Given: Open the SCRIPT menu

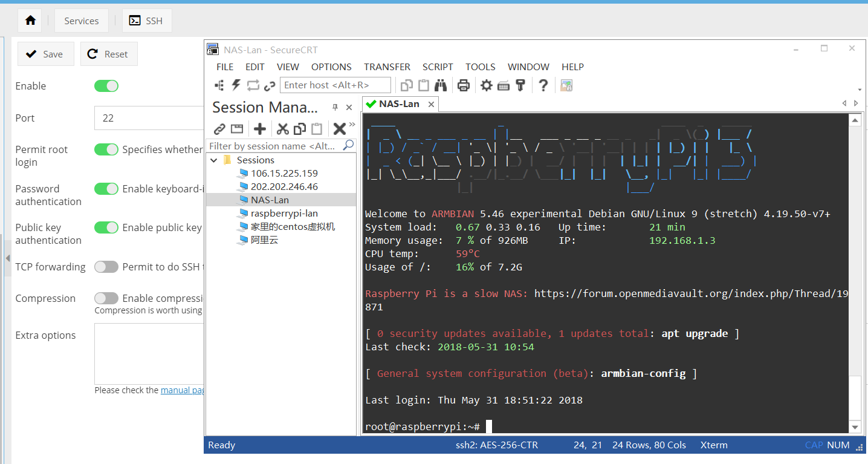Looking at the screenshot, I should 438,67.
